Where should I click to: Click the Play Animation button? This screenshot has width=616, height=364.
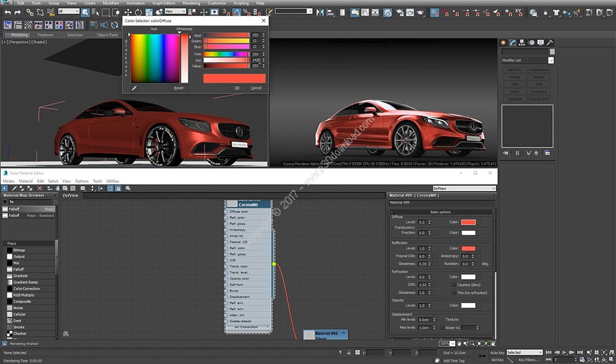tap(564, 352)
